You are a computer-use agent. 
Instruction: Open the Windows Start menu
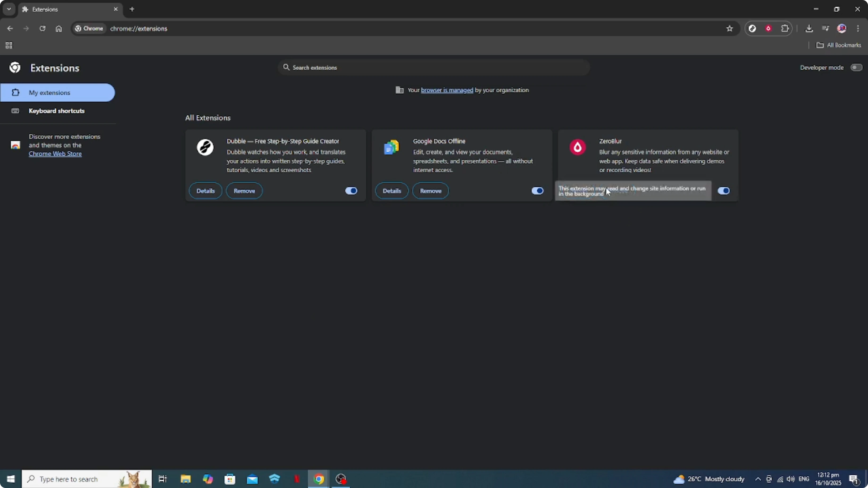coord(11,479)
